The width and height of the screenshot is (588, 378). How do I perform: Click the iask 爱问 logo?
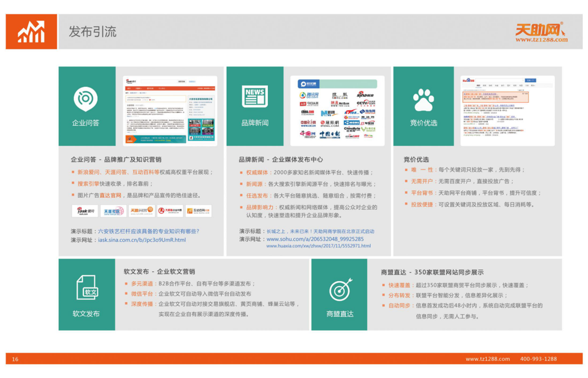[84, 211]
